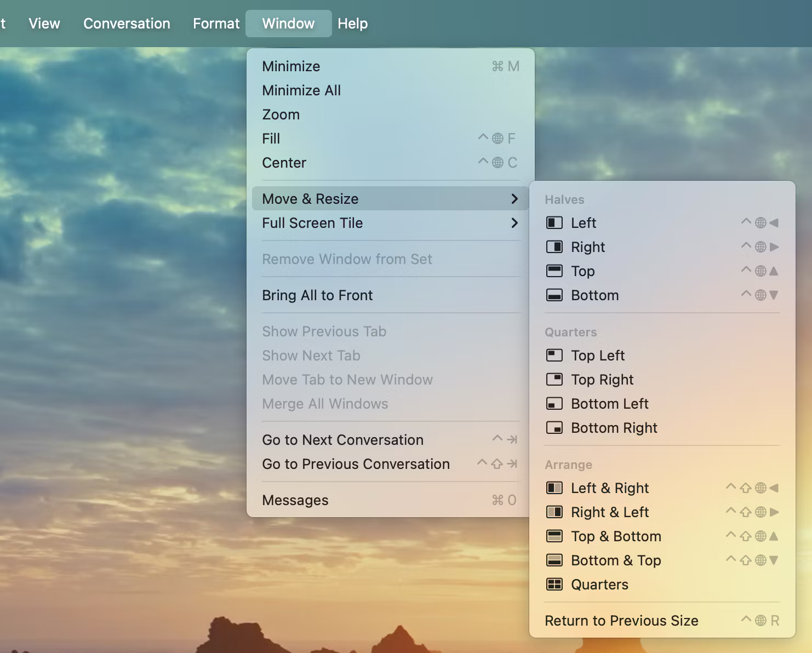Click the Quarters label under Arrange
Screen dimensions: 812x653
(599, 585)
